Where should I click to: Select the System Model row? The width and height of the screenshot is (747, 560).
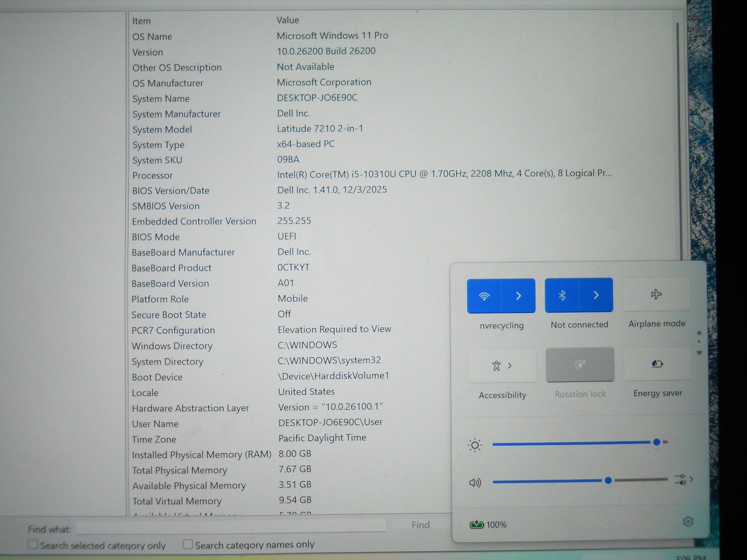(402, 129)
